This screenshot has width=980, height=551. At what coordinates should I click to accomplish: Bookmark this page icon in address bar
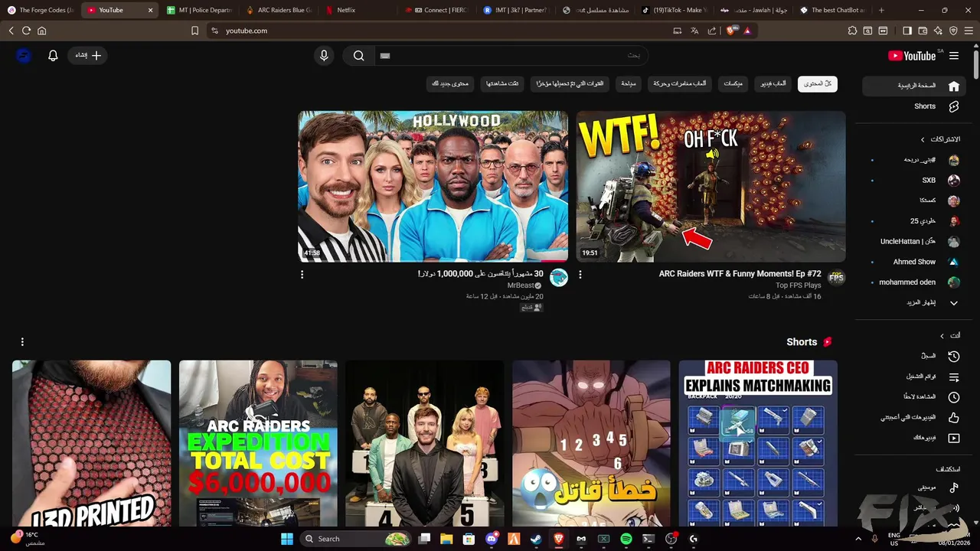click(195, 31)
